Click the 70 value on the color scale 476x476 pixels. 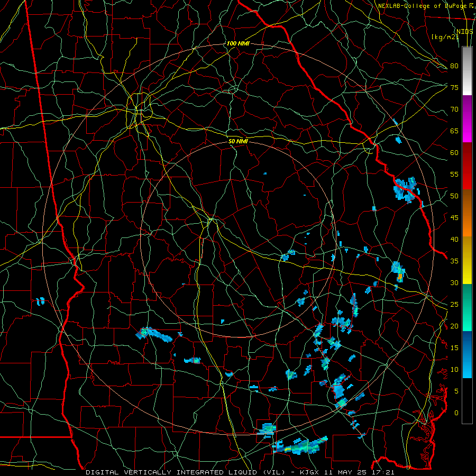coord(454,109)
